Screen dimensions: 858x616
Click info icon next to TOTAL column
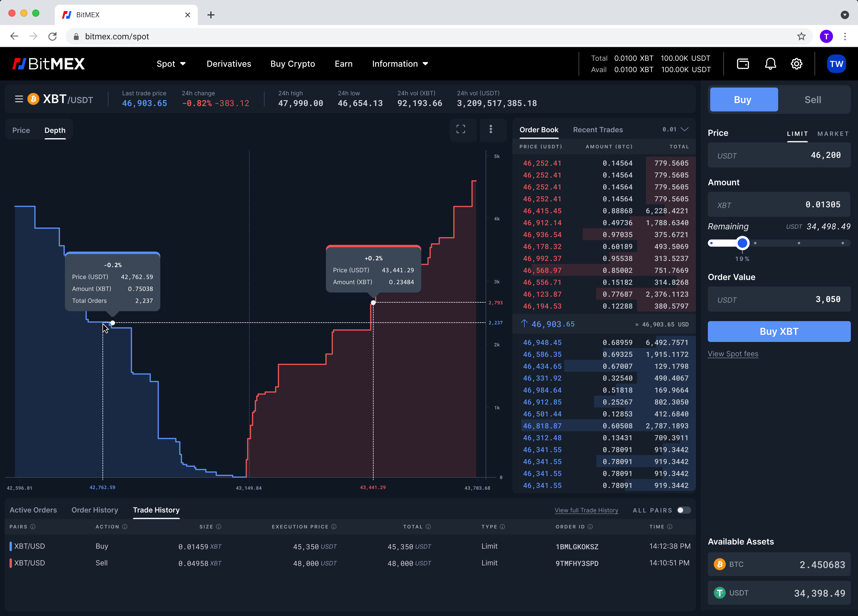[x=428, y=527]
